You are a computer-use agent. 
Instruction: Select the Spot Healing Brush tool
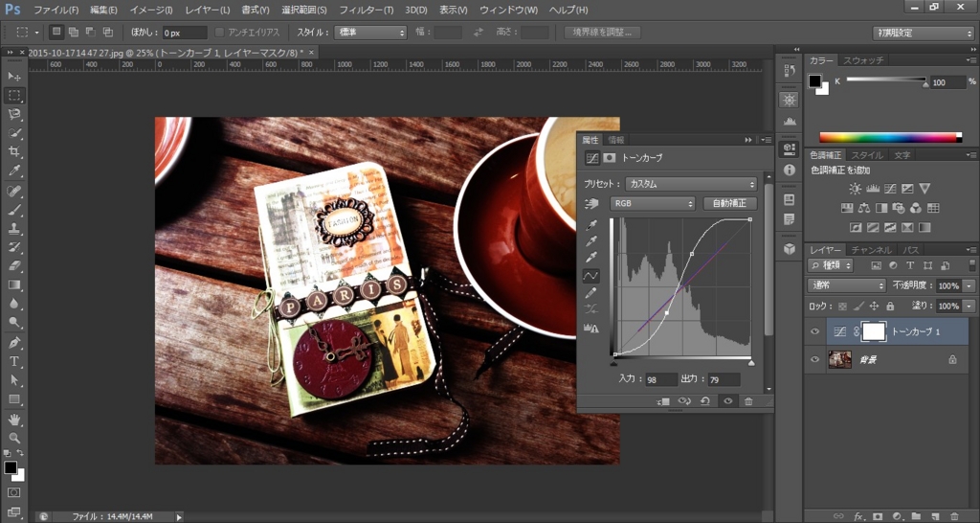click(13, 191)
